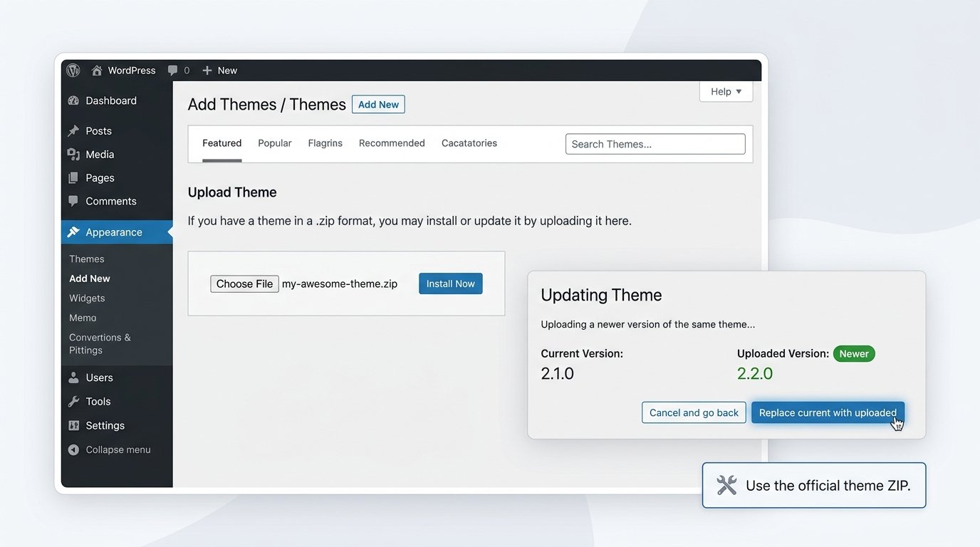Click the Appearance paintbrush icon
This screenshot has height=547, width=980.
click(73, 232)
